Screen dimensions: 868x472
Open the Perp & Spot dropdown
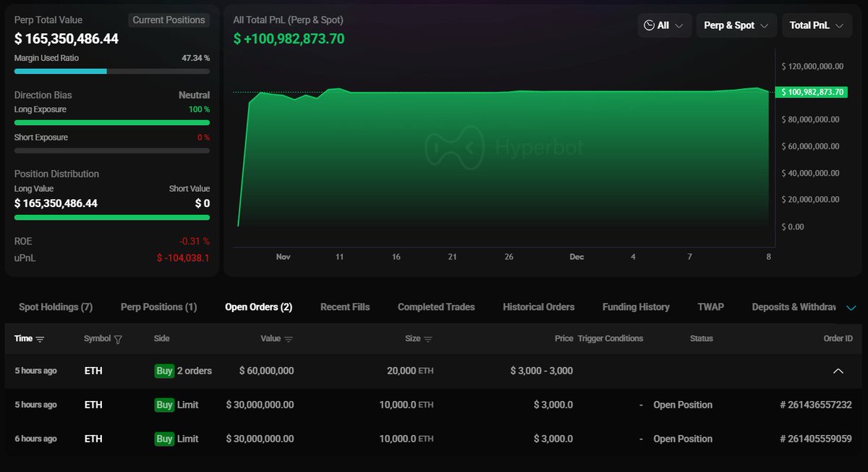(736, 25)
